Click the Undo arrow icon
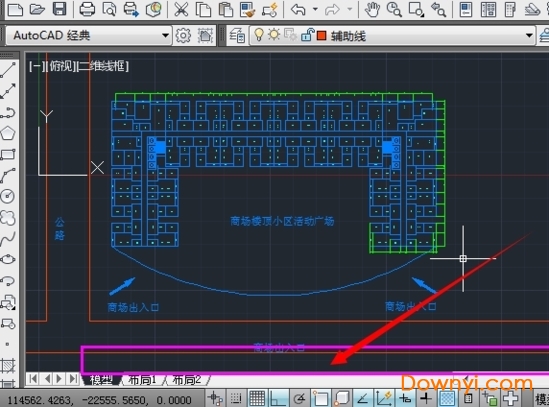 click(x=298, y=9)
